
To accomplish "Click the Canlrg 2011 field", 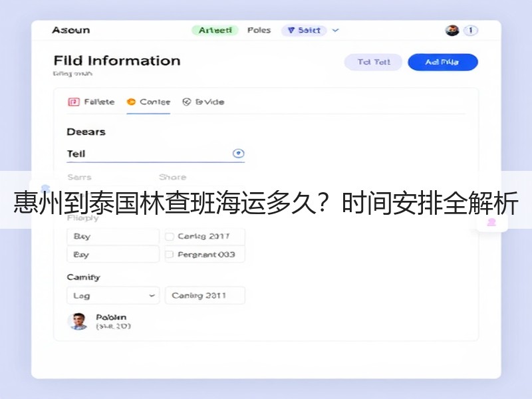I will (205, 295).
